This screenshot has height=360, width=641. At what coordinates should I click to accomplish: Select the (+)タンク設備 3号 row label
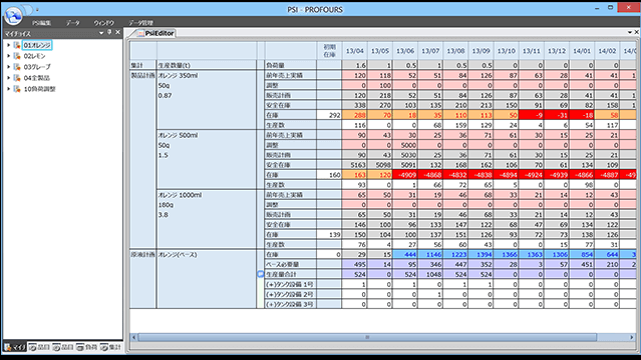point(290,304)
